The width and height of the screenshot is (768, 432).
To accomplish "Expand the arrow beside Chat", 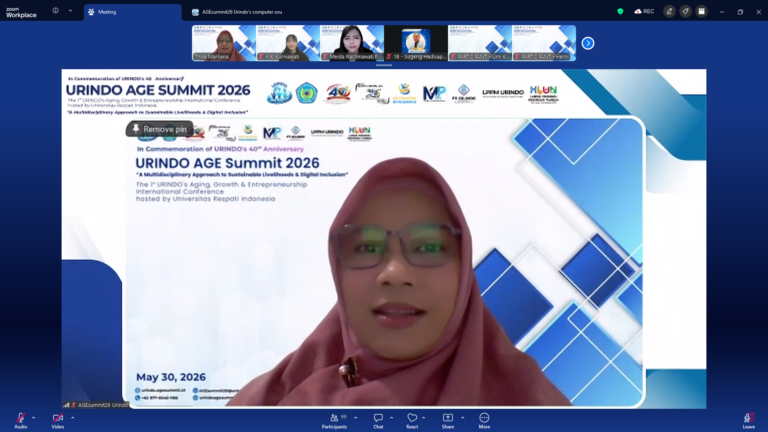I will (391, 418).
